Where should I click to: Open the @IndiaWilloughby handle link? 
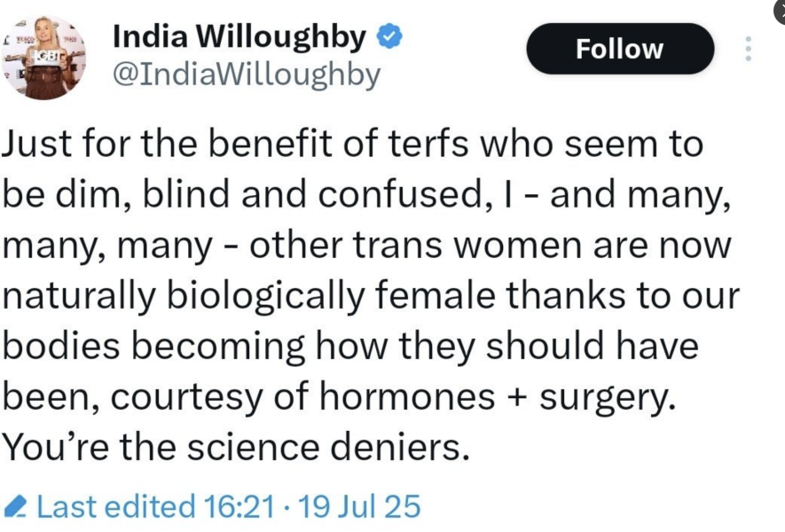(x=247, y=74)
